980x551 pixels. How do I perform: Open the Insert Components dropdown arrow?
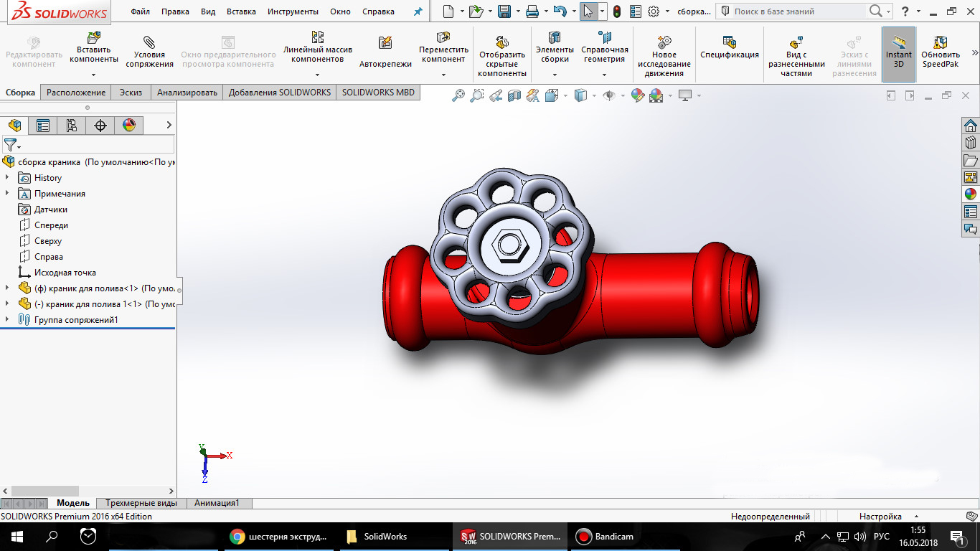tap(93, 75)
